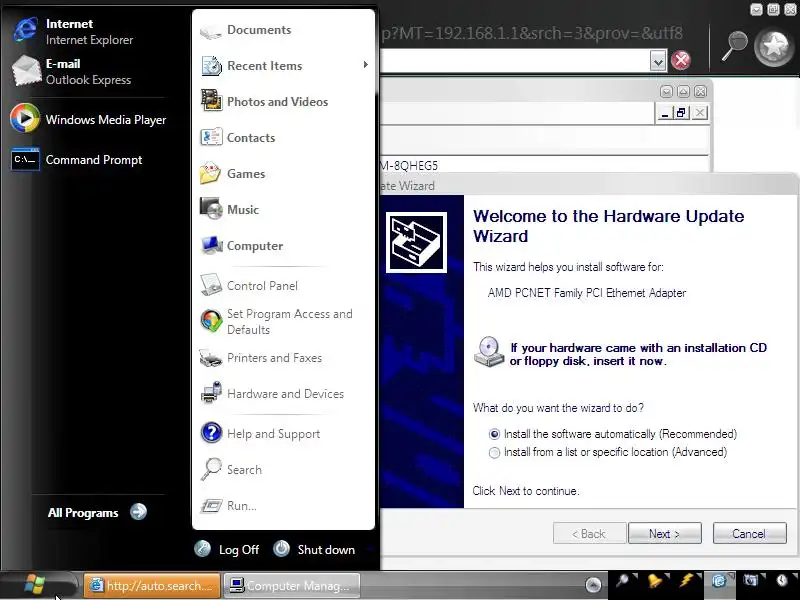Click the Games menu label
The width and height of the screenshot is (800, 600).
tap(246, 173)
